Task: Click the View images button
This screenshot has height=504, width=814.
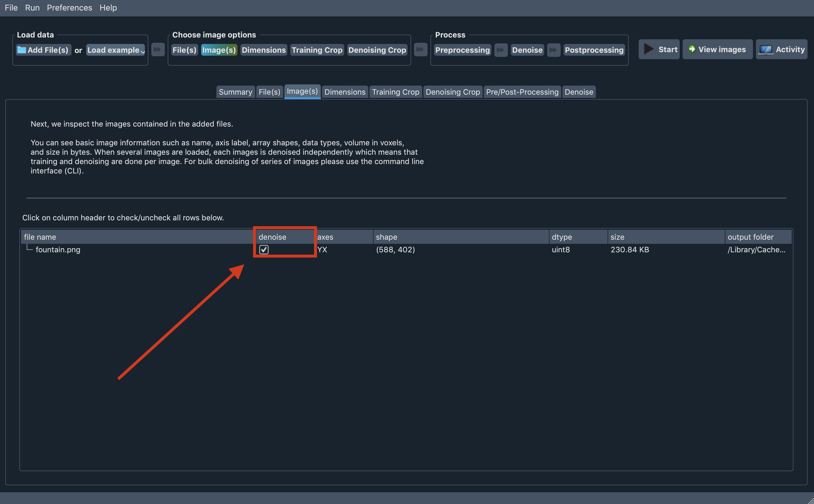Action: [x=717, y=50]
